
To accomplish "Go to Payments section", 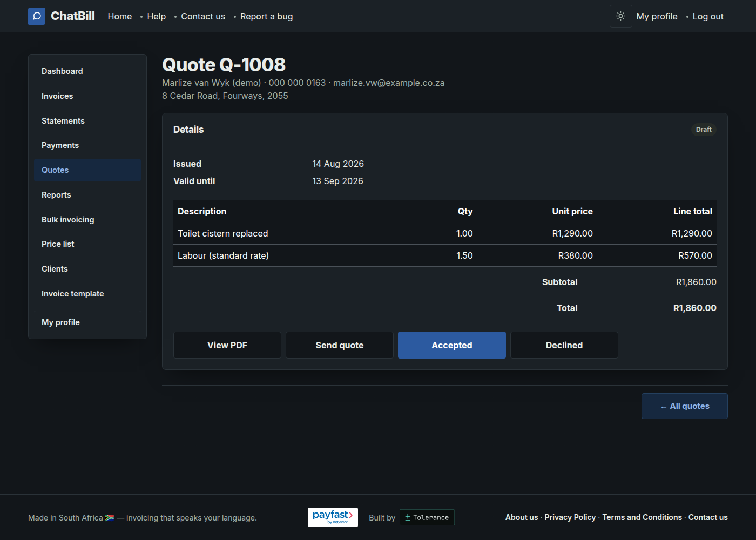I will 87,145.
